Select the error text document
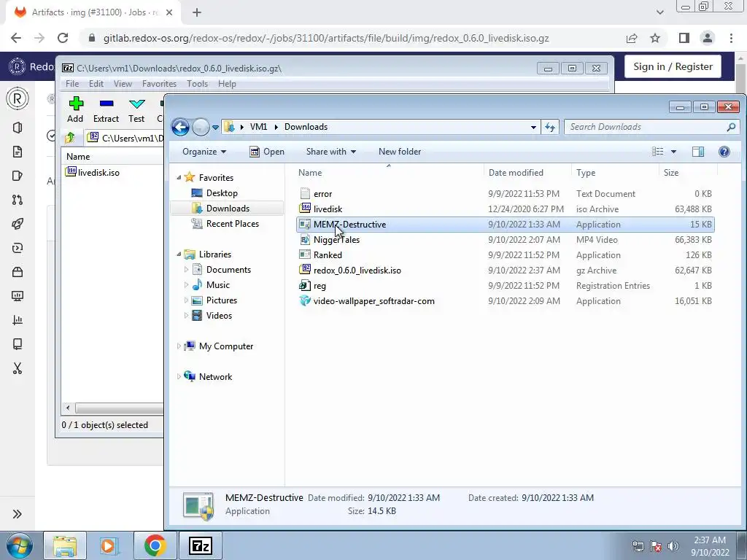This screenshot has width=747, height=560. click(505, 194)
